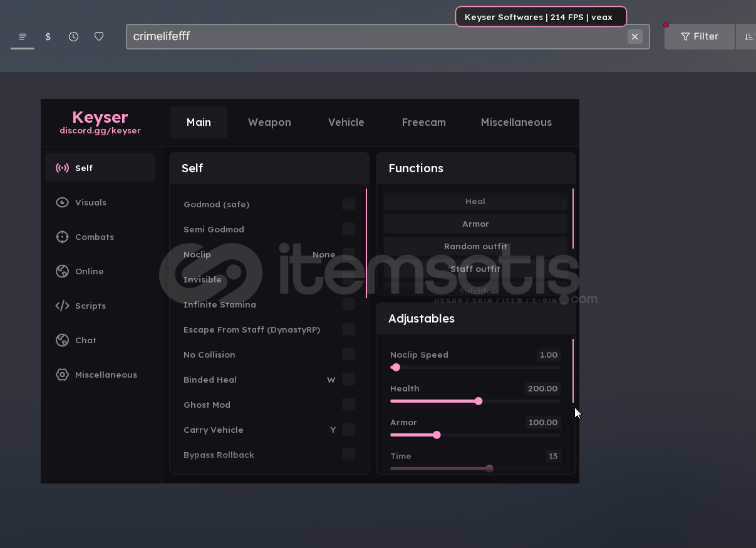Select the list view icon in top bar
The height and width of the screenshot is (548, 756).
pos(23,36)
